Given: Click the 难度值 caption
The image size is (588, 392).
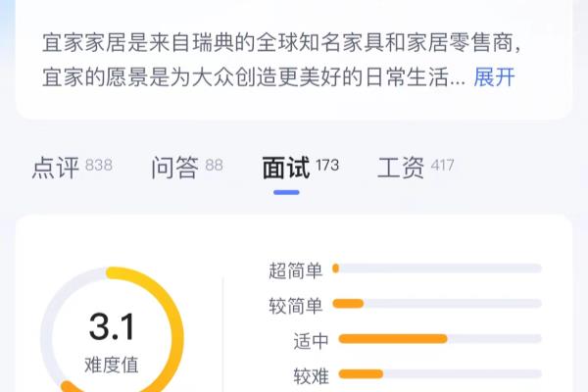Looking at the screenshot, I should (x=112, y=365).
